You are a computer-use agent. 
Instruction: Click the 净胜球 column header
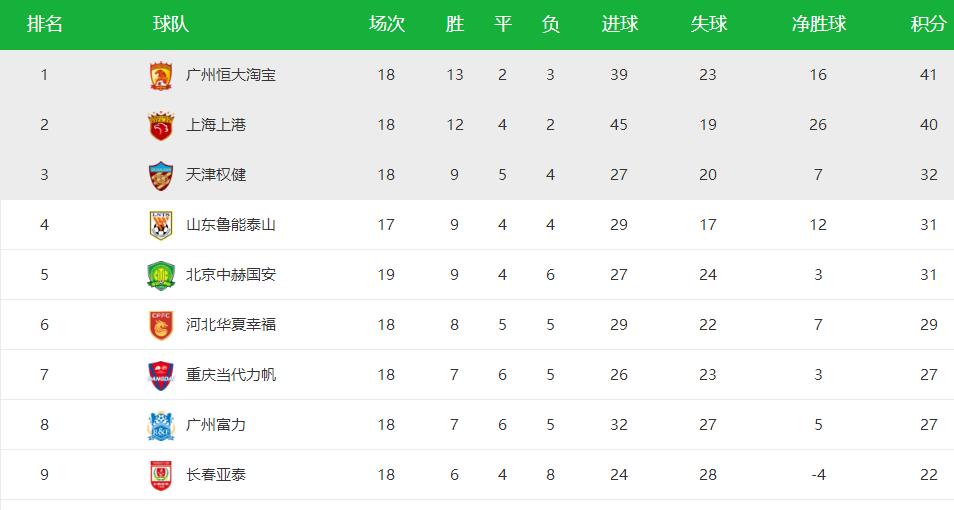coord(818,24)
